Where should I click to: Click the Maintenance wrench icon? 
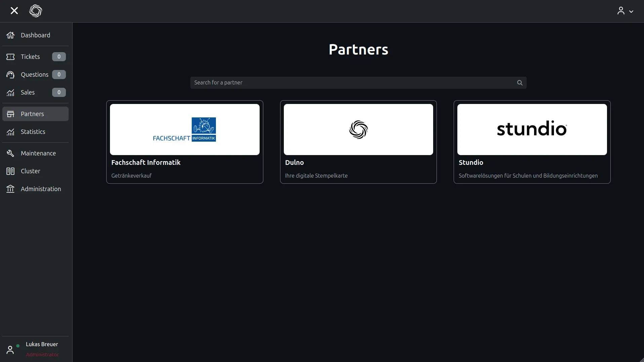(10, 153)
